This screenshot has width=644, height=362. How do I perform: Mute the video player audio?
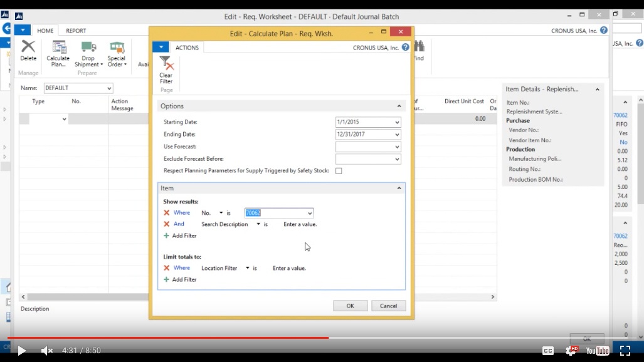pos(45,351)
